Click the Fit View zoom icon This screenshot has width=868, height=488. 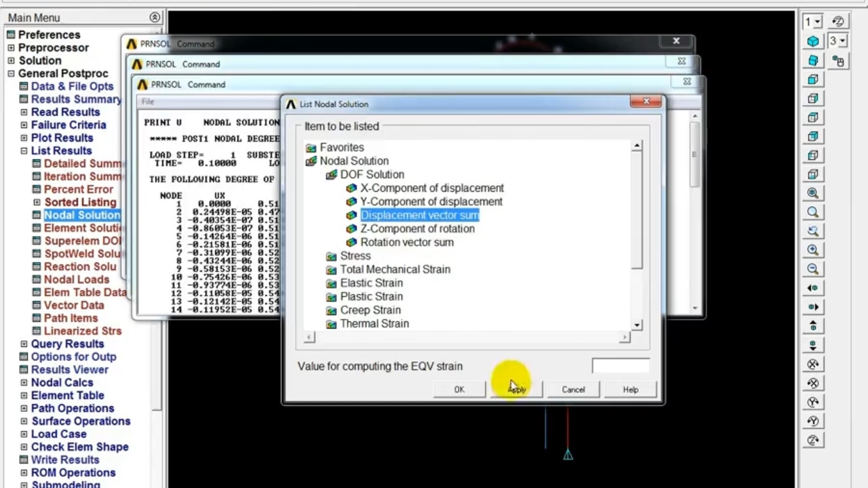[813, 193]
